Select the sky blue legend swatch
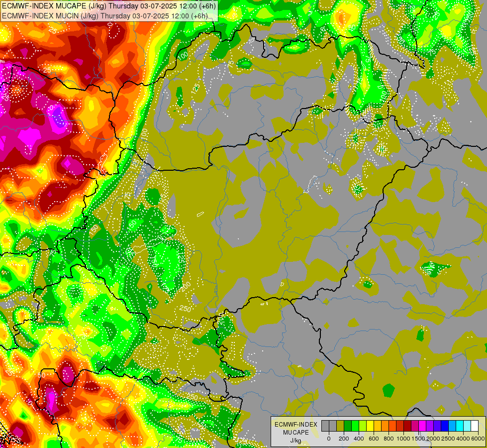The width and height of the screenshot is (487, 448). 453,426
